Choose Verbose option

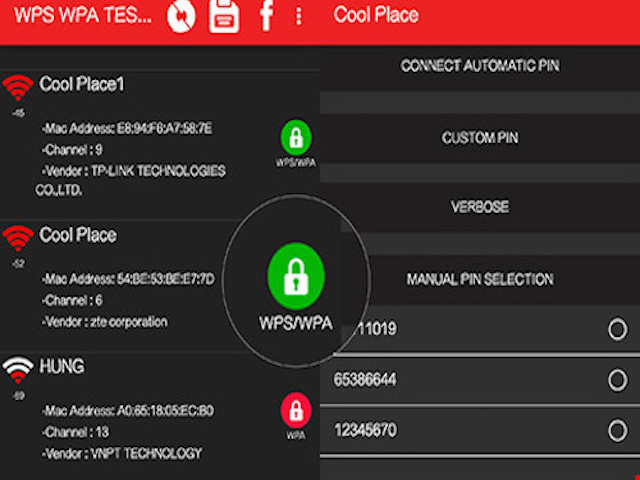coord(480,207)
